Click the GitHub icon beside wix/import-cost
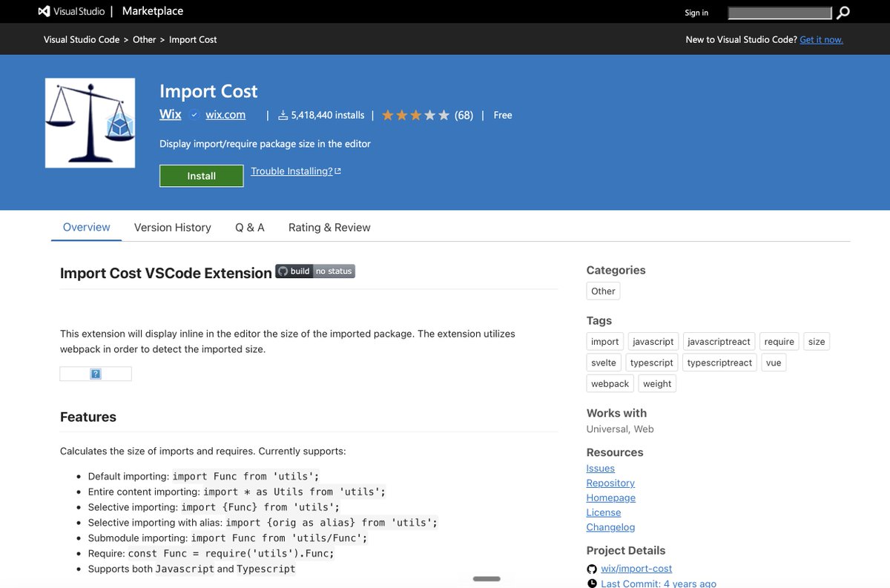Screen dimensions: 890x588 click(592, 569)
